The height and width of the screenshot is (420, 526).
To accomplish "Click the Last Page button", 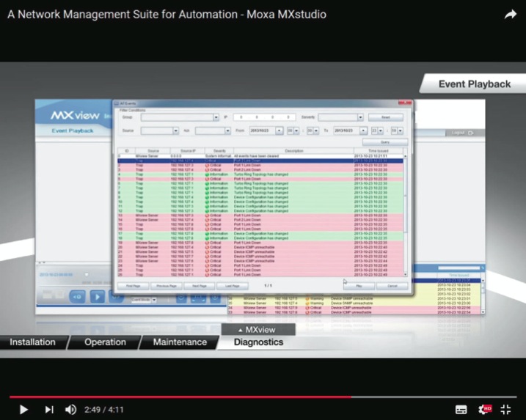I will click(x=233, y=286).
